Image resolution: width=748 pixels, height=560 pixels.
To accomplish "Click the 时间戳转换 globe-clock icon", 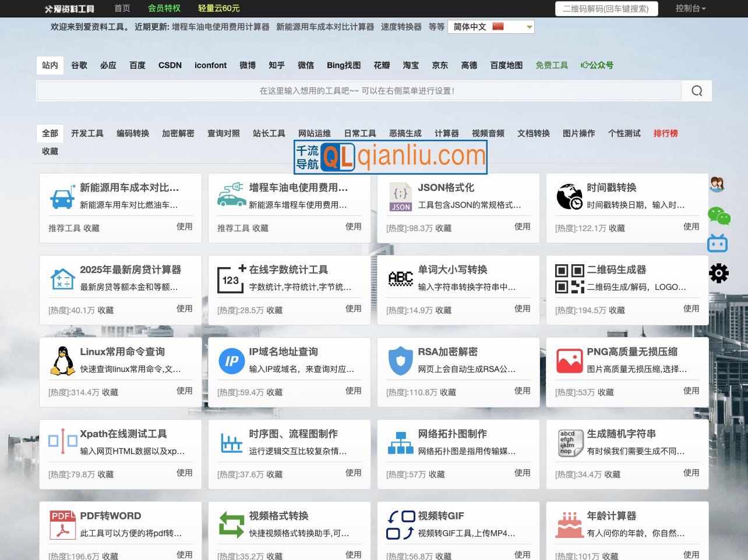I will click(569, 197).
